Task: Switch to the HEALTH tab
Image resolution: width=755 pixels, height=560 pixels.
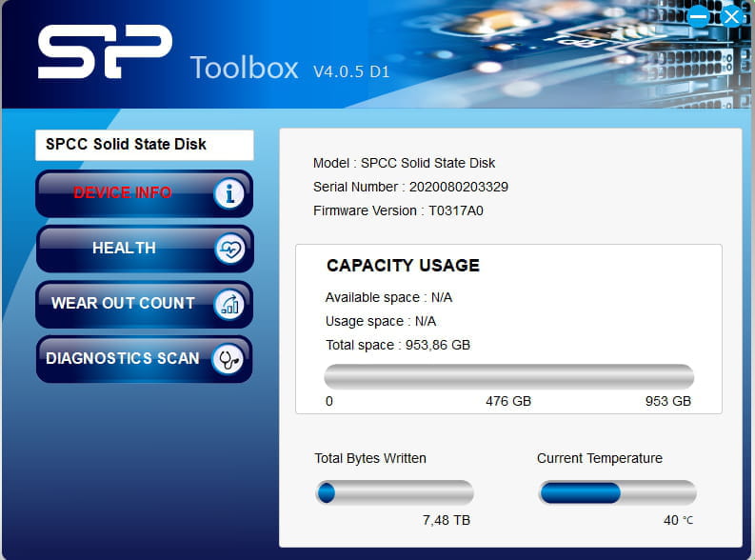Action: click(x=144, y=249)
